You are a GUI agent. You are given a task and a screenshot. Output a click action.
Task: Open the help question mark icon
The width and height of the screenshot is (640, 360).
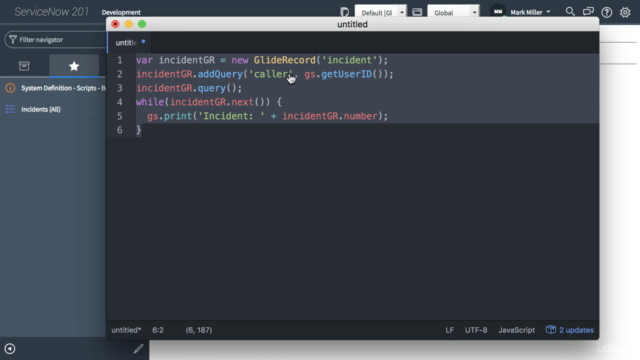pos(607,12)
